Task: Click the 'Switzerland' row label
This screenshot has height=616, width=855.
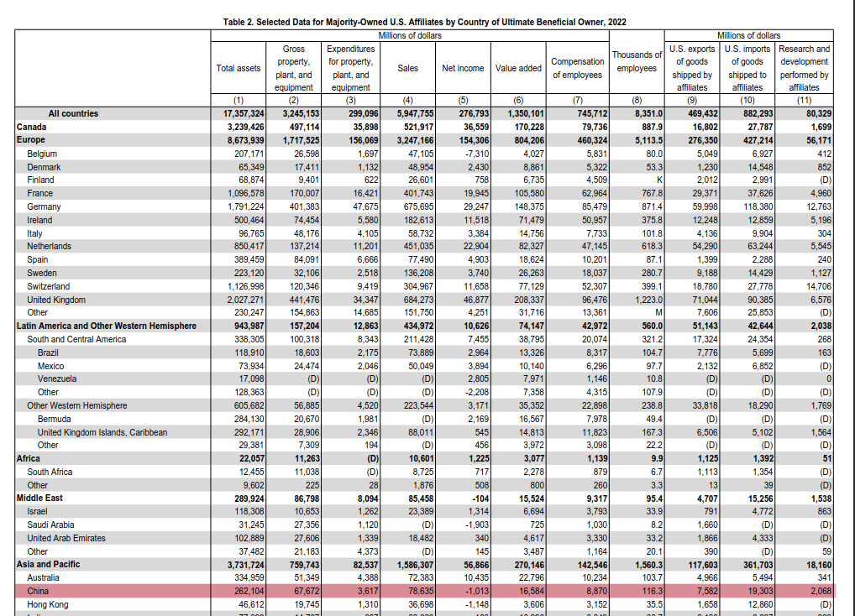Action: 49,286
